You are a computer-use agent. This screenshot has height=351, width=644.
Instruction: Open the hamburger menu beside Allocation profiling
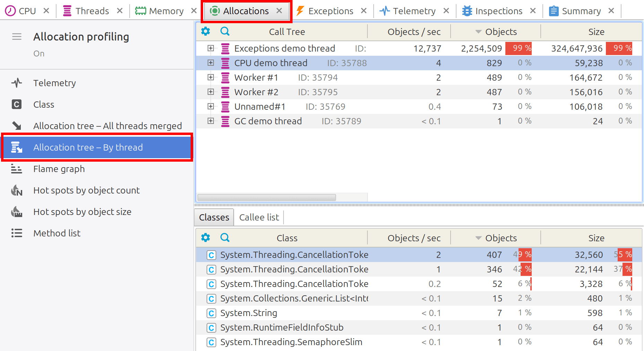tap(17, 37)
